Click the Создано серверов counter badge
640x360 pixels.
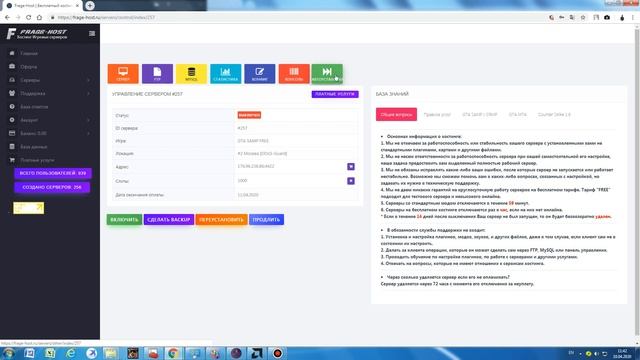click(x=52, y=187)
